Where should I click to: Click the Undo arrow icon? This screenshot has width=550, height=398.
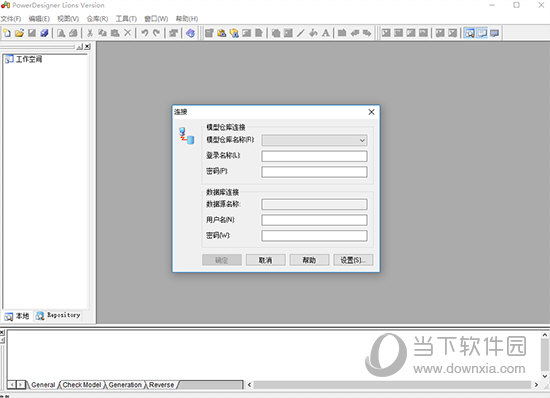(145, 33)
